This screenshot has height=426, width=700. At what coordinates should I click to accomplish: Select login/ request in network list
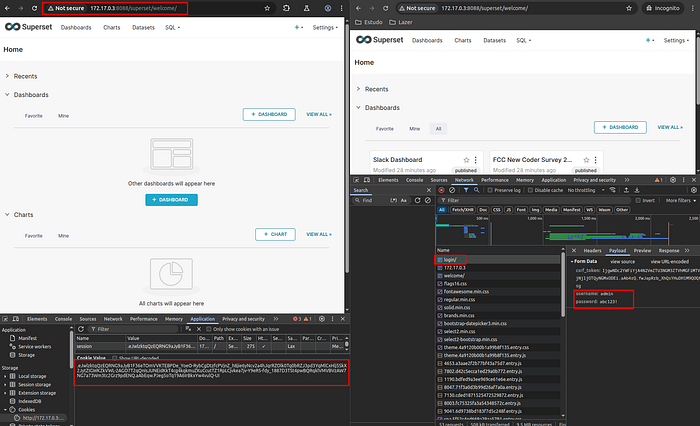[x=498, y=259]
